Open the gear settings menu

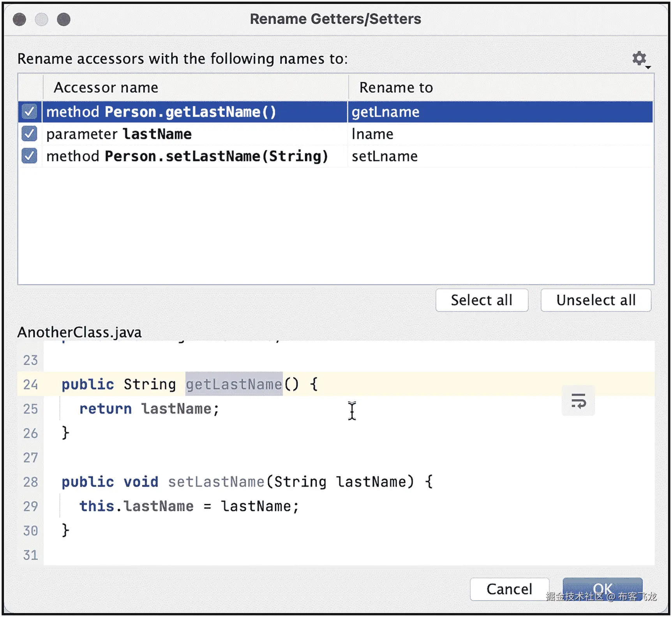click(x=638, y=58)
